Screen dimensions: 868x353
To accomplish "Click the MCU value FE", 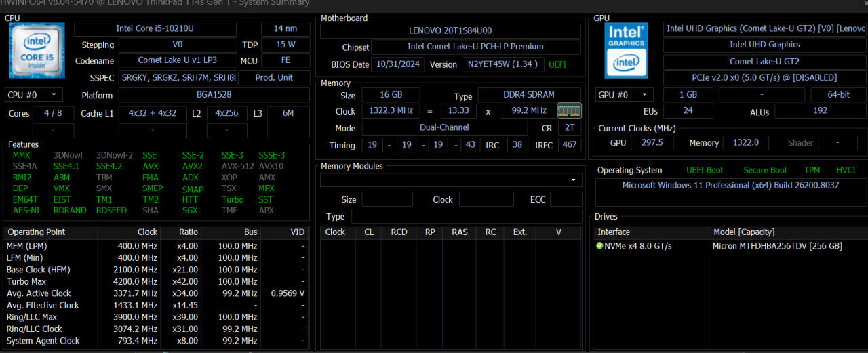I will pos(285,61).
